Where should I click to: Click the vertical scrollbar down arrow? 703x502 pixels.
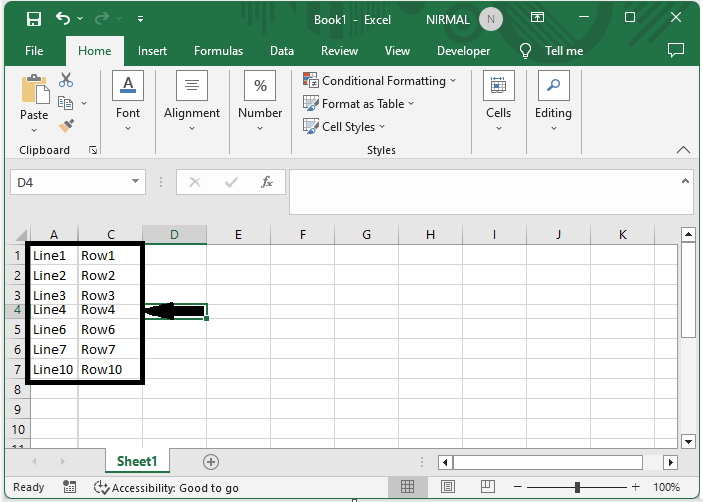click(x=688, y=441)
